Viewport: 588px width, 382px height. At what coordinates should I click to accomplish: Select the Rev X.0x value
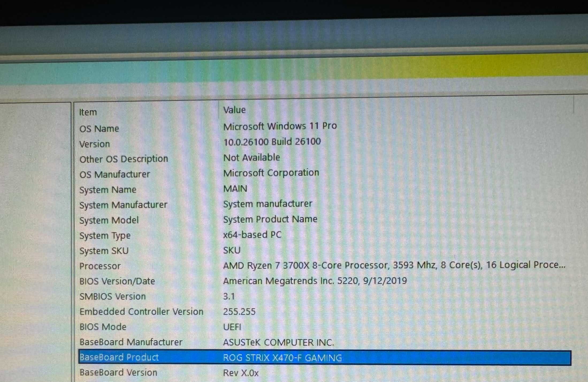click(241, 373)
